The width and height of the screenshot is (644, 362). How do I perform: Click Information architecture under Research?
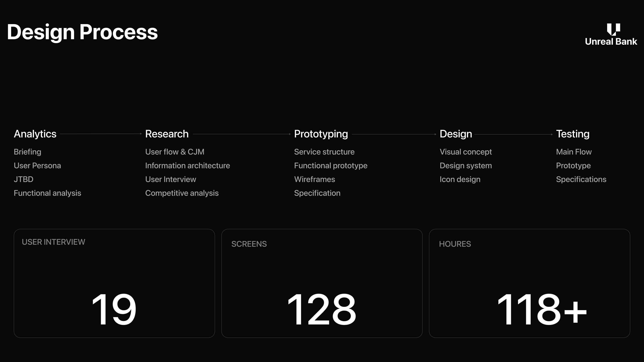point(187,166)
